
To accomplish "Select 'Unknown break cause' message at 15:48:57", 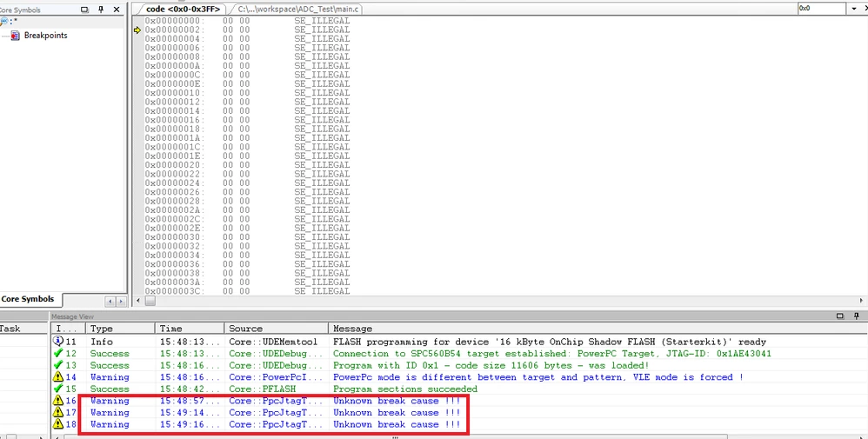I will 397,401.
